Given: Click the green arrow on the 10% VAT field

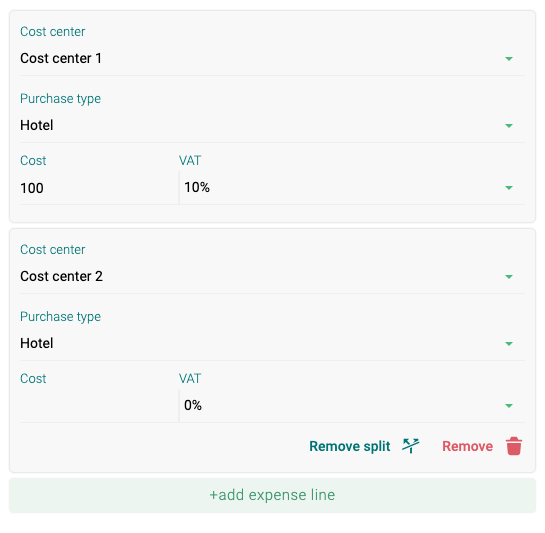Looking at the screenshot, I should (509, 188).
